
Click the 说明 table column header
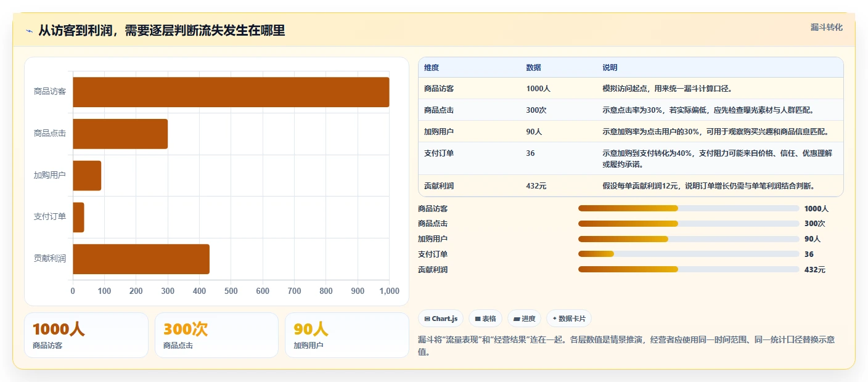pyautogui.click(x=610, y=68)
